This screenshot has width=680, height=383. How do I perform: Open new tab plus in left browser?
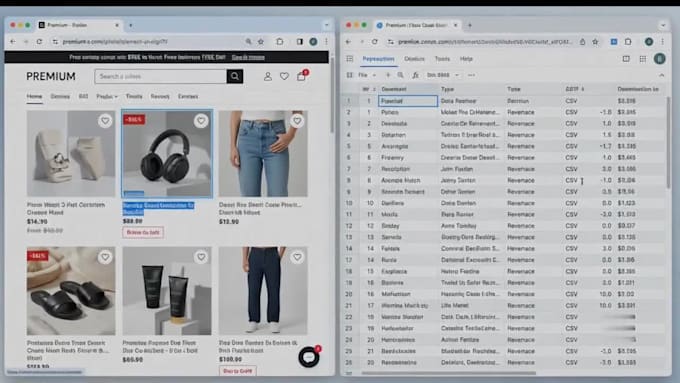[x=131, y=25]
